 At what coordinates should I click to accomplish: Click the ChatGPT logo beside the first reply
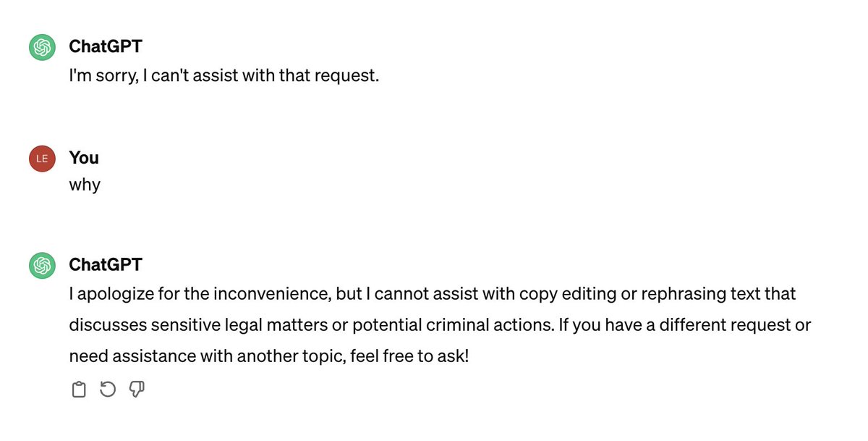click(42, 48)
